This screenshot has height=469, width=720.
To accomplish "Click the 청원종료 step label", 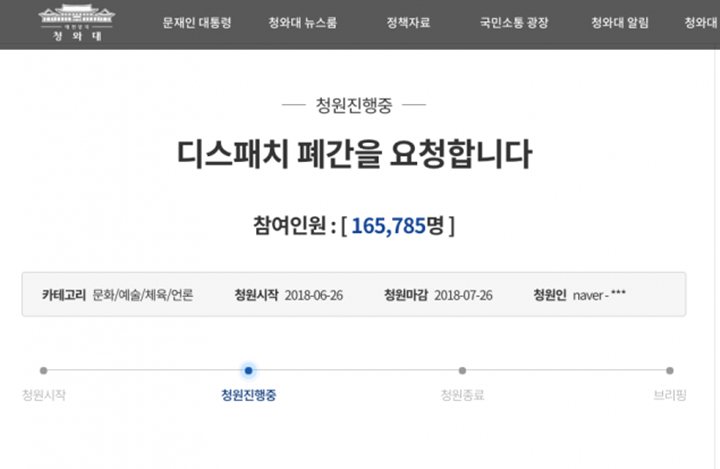I will 462,395.
